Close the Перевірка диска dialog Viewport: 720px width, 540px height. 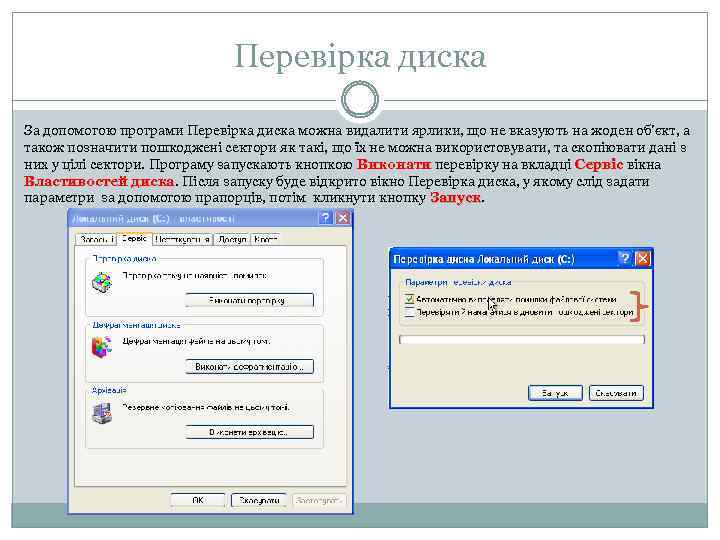point(643,259)
